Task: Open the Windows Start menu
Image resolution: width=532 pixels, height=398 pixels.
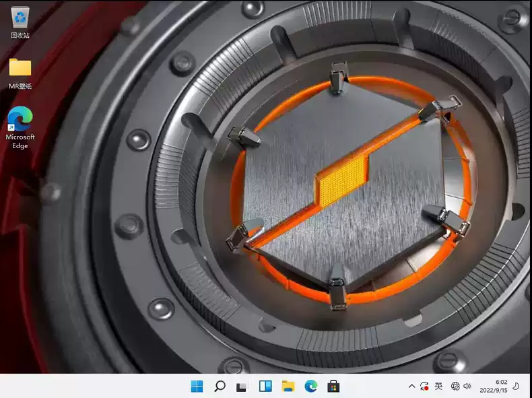Action: pos(197,386)
